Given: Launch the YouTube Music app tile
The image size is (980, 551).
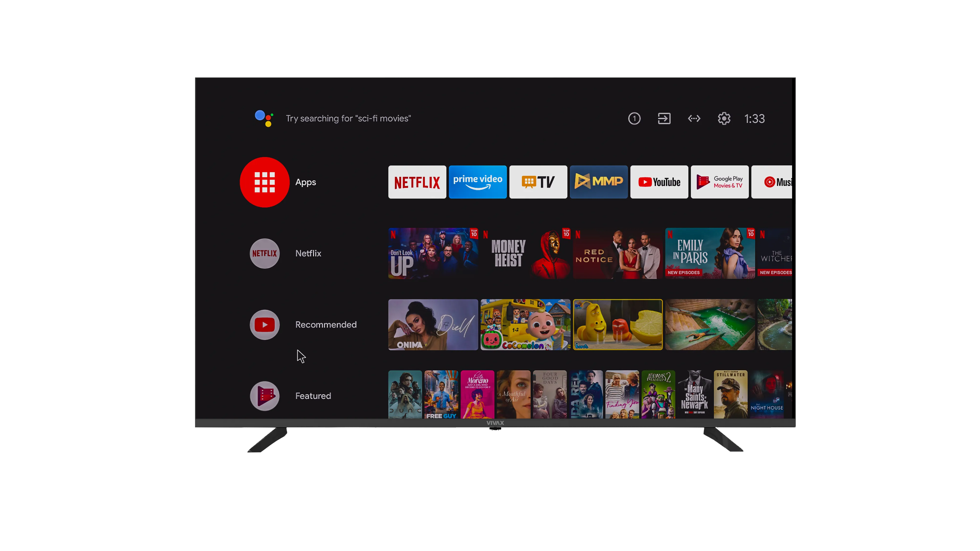Looking at the screenshot, I should click(x=772, y=182).
